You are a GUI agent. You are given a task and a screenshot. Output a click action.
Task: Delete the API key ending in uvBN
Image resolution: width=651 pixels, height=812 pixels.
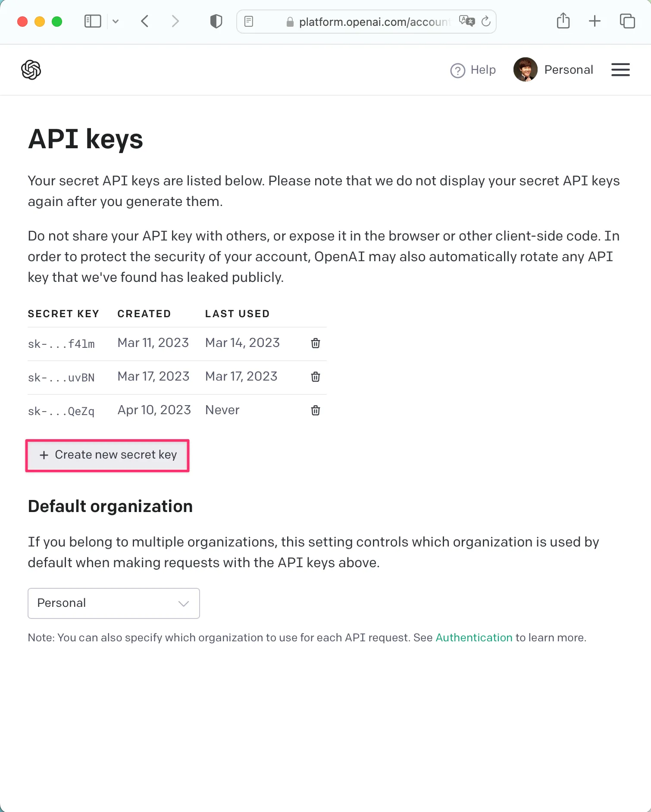click(315, 377)
